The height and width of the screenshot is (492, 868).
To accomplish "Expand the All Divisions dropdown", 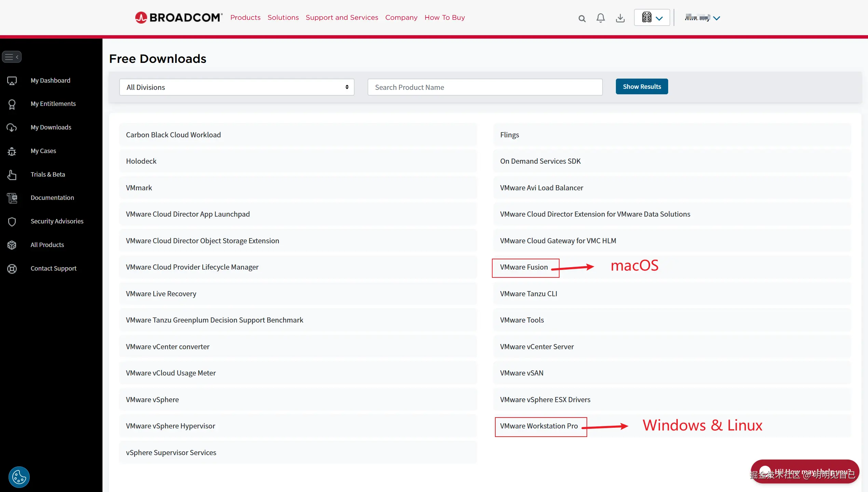I will point(236,87).
